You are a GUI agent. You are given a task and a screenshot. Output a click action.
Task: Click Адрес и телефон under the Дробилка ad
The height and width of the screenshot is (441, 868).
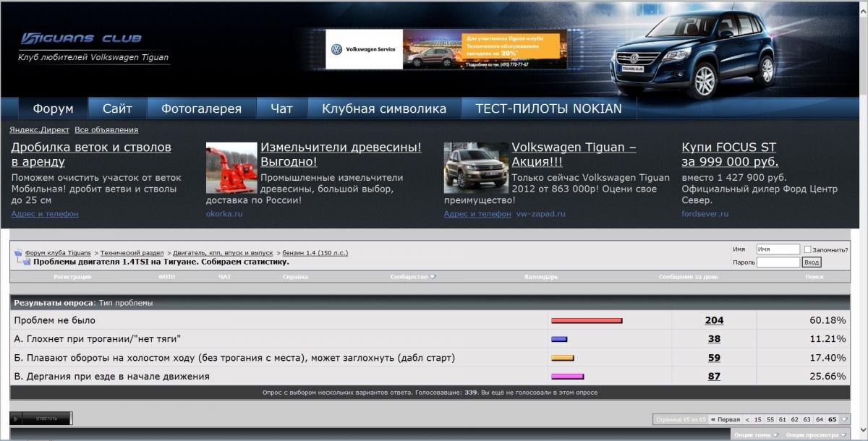click(45, 214)
